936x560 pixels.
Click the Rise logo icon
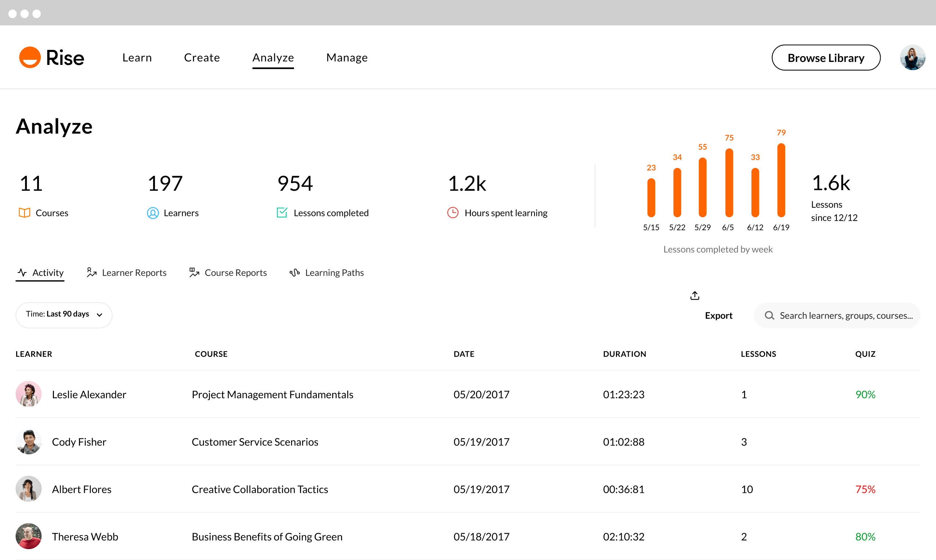tap(30, 57)
